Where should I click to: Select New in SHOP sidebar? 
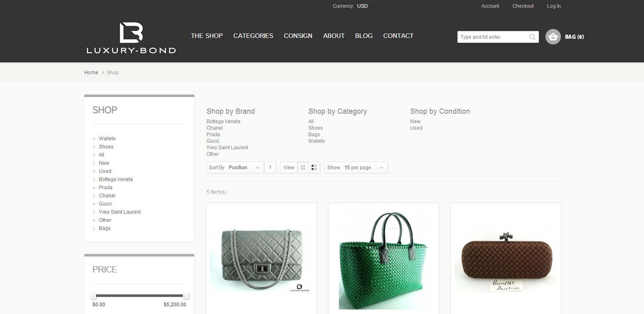point(104,163)
